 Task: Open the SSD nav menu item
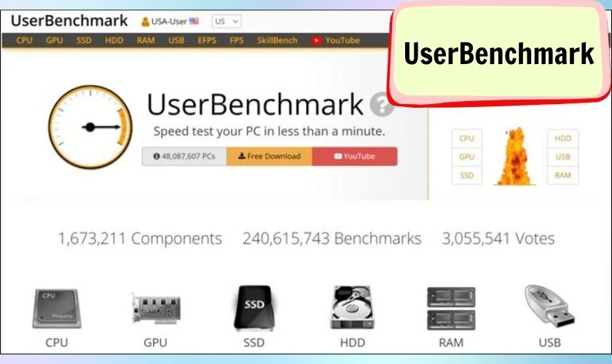[x=84, y=40]
